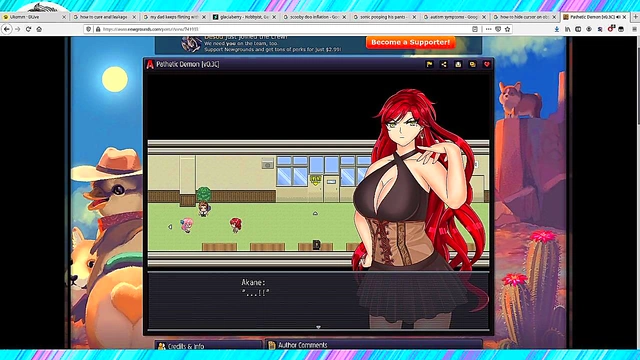Click the red-haired small sprite in the game

click(236, 225)
